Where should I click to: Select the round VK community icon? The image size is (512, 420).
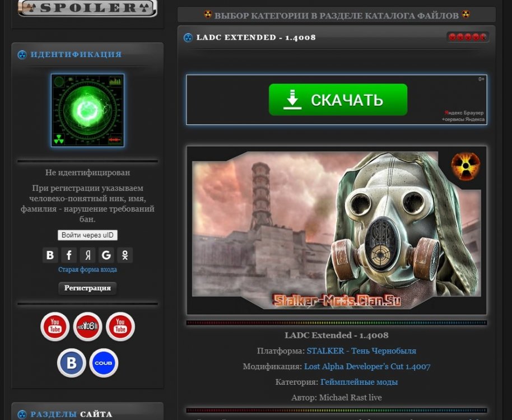(x=71, y=362)
